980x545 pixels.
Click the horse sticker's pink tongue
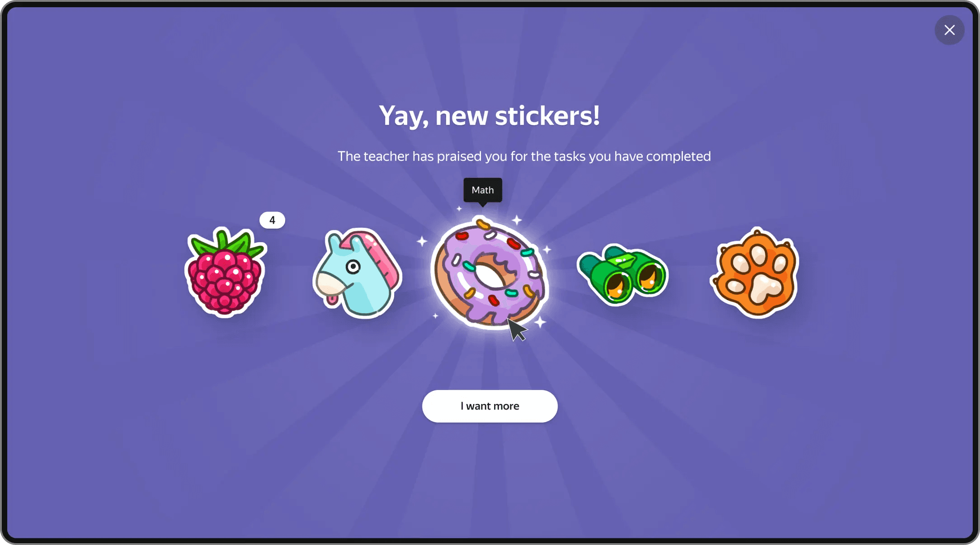tap(332, 300)
